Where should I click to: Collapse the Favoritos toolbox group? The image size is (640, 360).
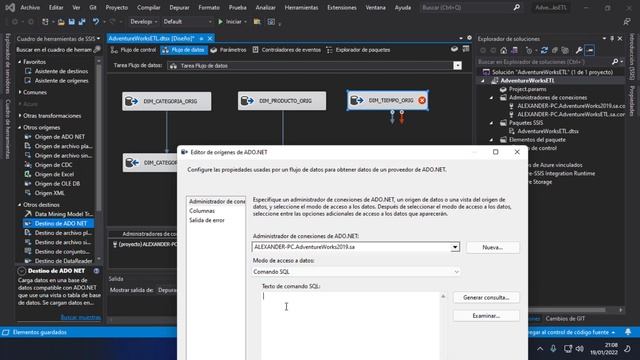(20, 62)
